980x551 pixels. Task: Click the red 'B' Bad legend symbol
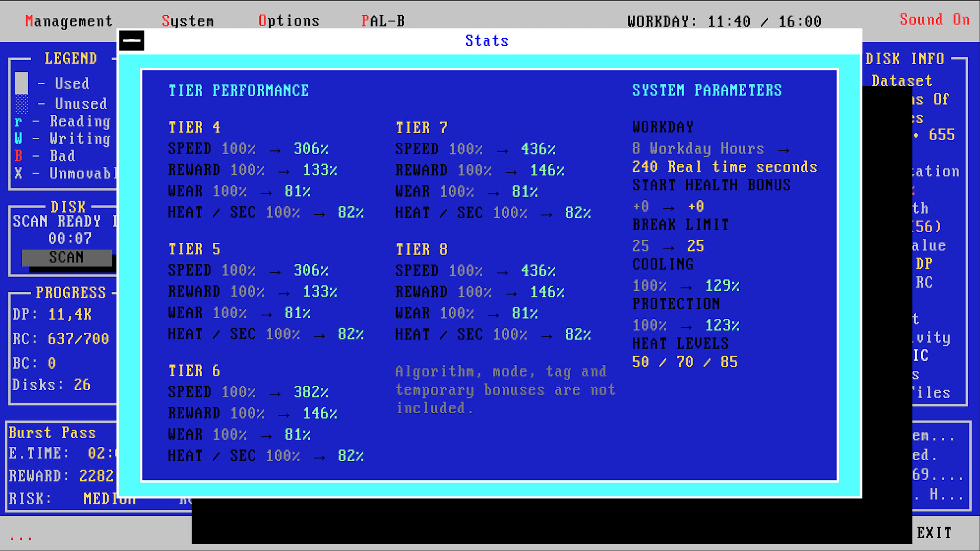point(18,156)
